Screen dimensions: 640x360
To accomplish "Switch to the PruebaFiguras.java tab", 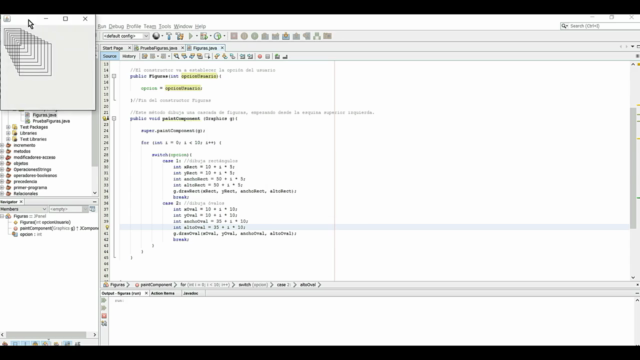I will click(158, 48).
